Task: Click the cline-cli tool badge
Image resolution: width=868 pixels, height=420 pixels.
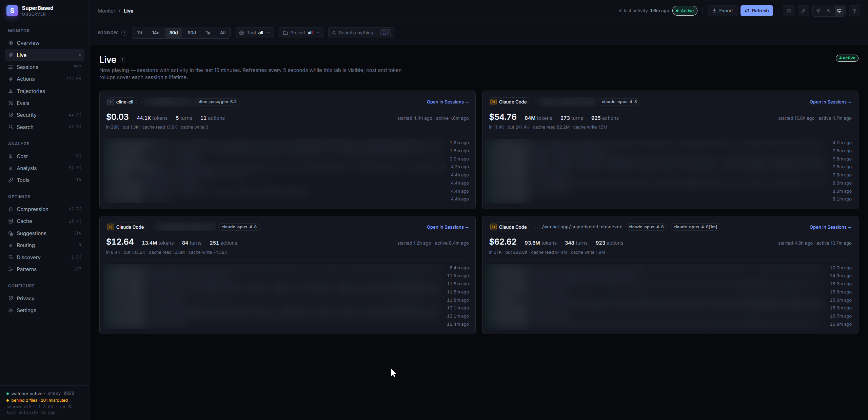Action: pos(121,102)
